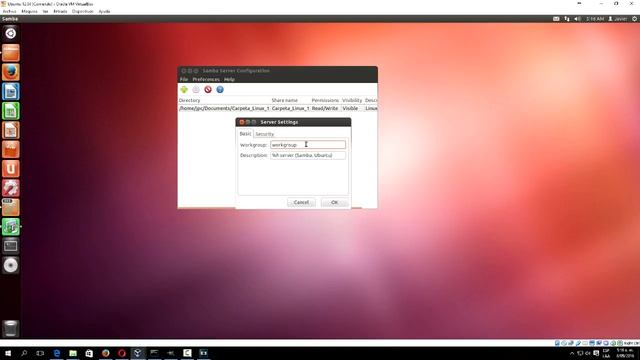The width and height of the screenshot is (640, 360).
Task: Open the Trash in the dock
Action: click(11, 329)
